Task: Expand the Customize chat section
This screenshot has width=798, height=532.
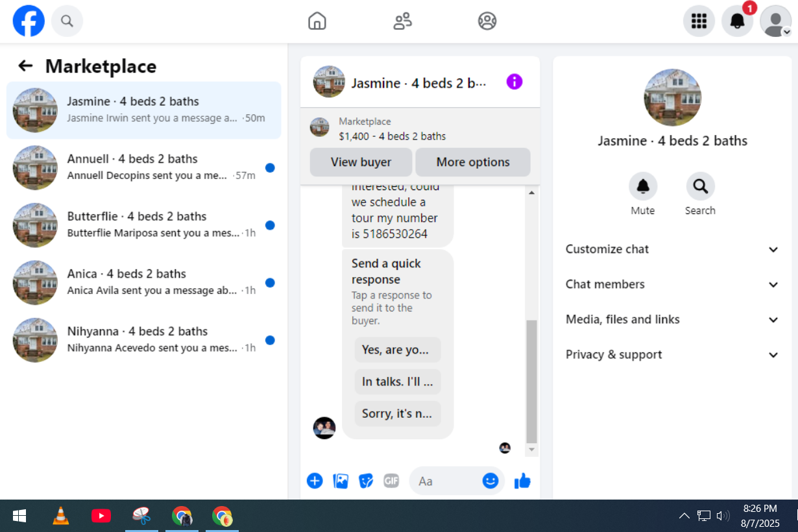Action: [x=671, y=249]
